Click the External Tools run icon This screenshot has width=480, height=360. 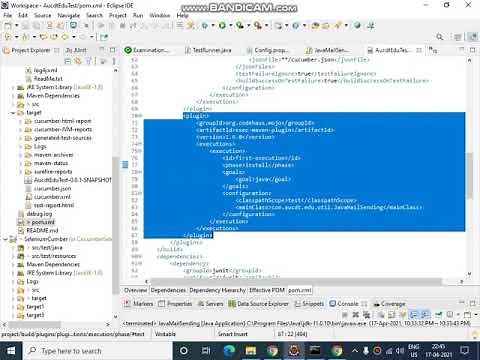(x=258, y=25)
